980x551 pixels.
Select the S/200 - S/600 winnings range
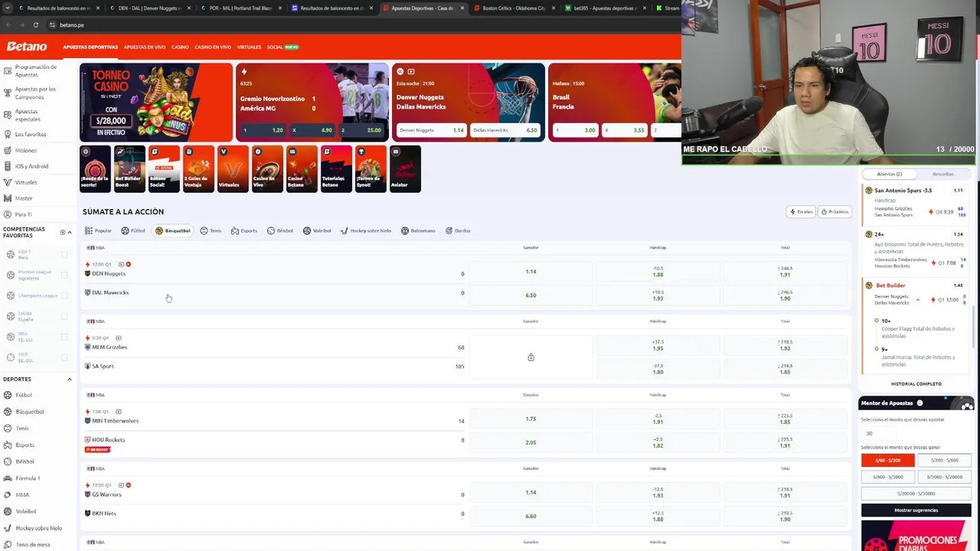point(945,460)
